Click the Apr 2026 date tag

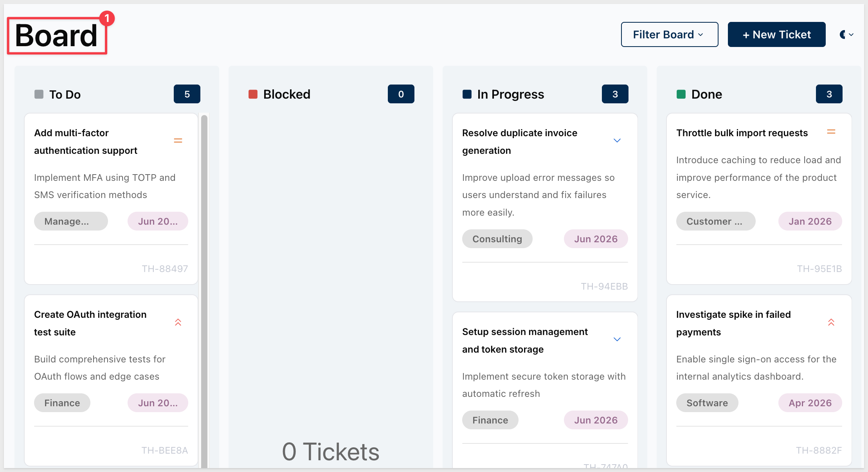click(x=810, y=403)
